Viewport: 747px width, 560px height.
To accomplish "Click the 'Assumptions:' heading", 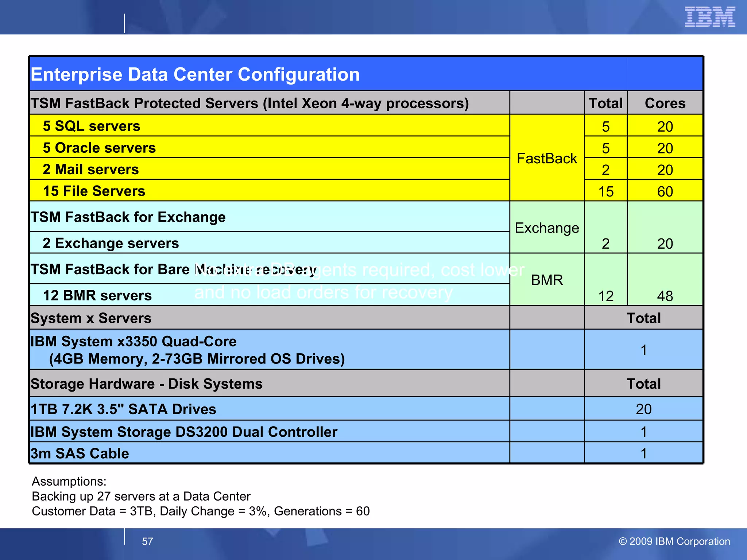I will point(69,482).
